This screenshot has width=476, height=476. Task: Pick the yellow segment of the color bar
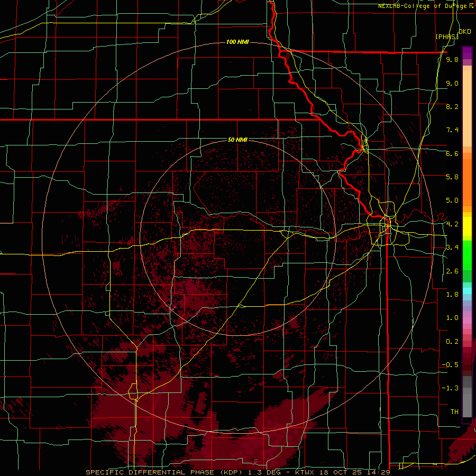point(467,226)
